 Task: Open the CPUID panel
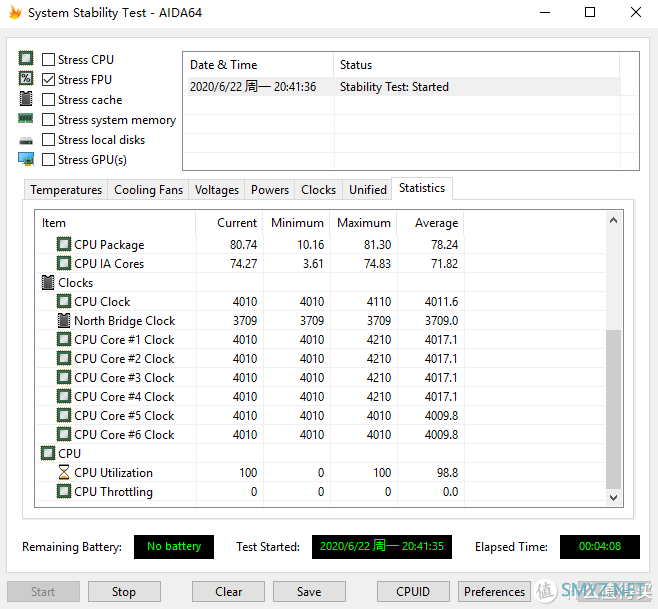click(x=413, y=591)
